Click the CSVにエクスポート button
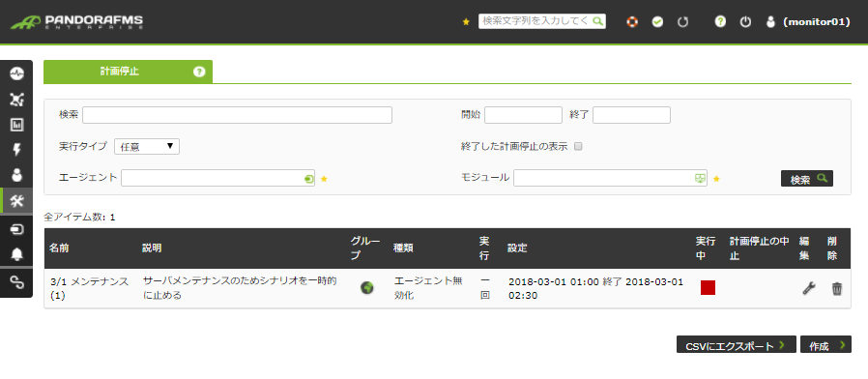The height and width of the screenshot is (379, 868). pyautogui.click(x=737, y=344)
